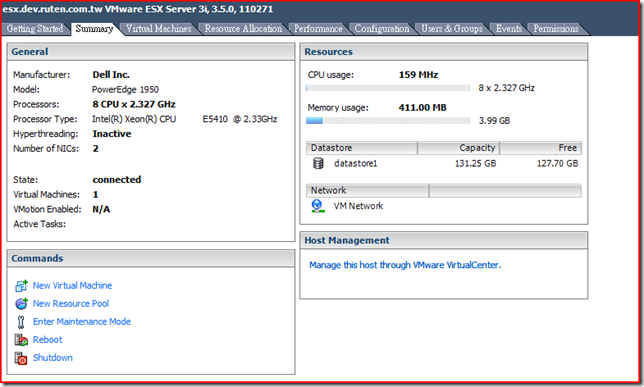The width and height of the screenshot is (644, 387).
Task: Click the New Resource Pool icon
Action: click(x=21, y=304)
